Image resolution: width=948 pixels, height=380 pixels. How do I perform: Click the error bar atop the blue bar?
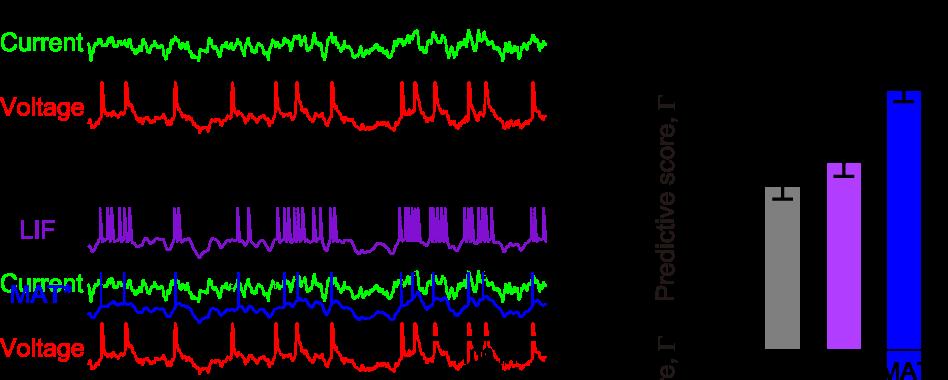pos(903,97)
